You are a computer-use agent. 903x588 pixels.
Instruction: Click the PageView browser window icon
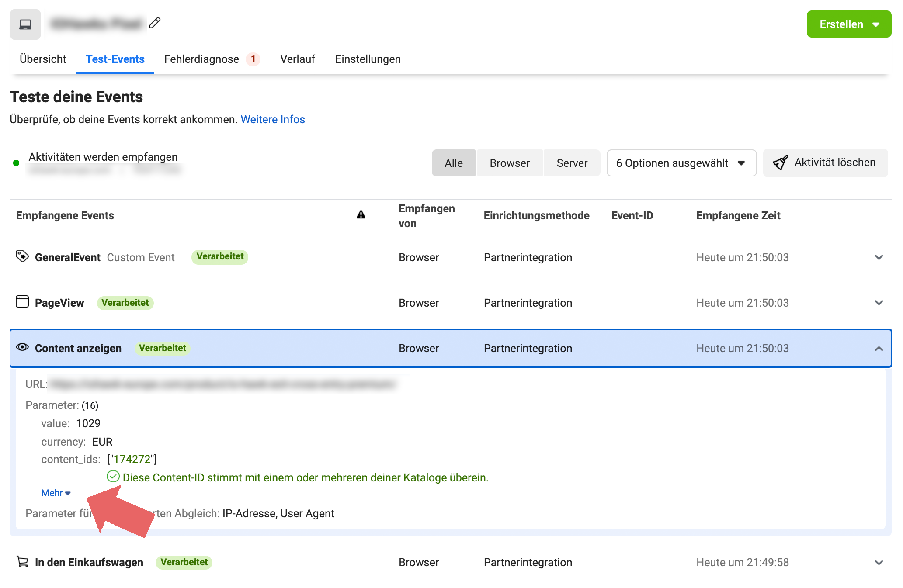(x=22, y=302)
